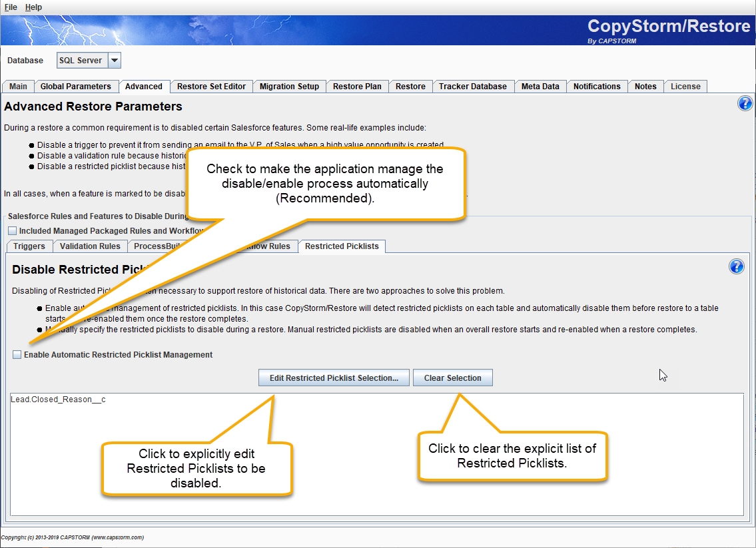Open the Restore Plan tab
Viewport: 756px width, 548px height.
coord(357,87)
